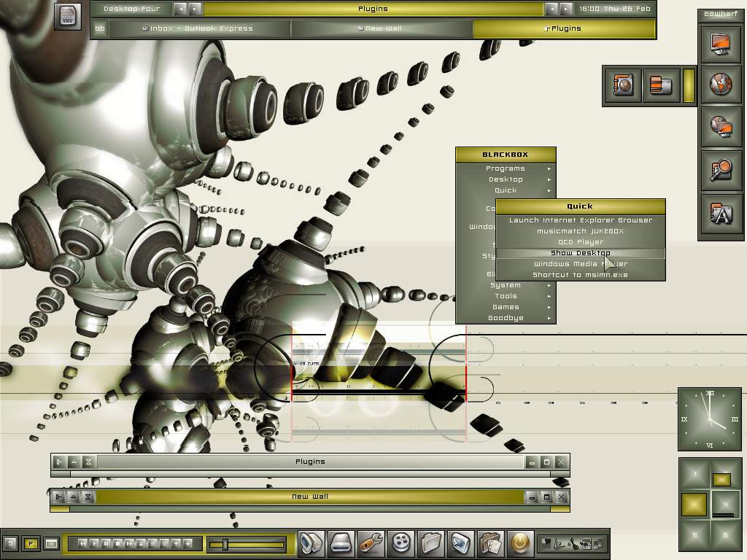Open the playing cards games icon in dock
Screen dimensions: 747x560
[x=491, y=543]
